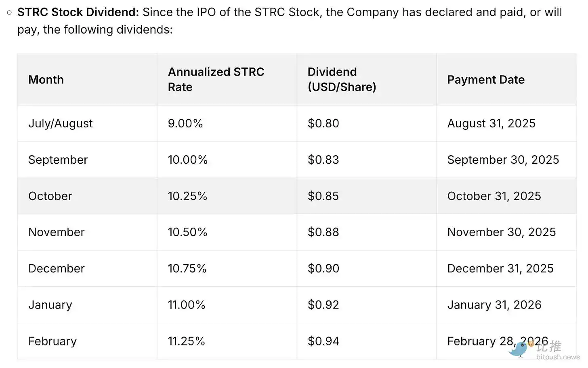This screenshot has width=588, height=368.
Task: Select the 'October 31, 2025' payment date
Action: (x=494, y=196)
